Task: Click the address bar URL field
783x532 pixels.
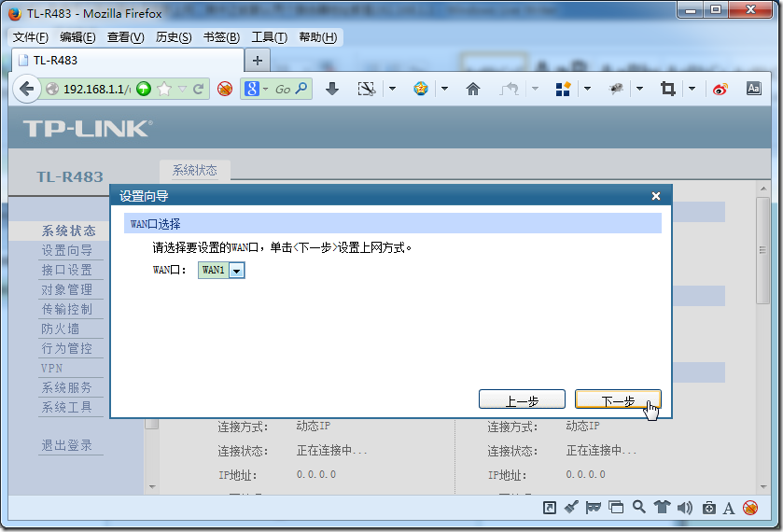Action: click(96, 89)
